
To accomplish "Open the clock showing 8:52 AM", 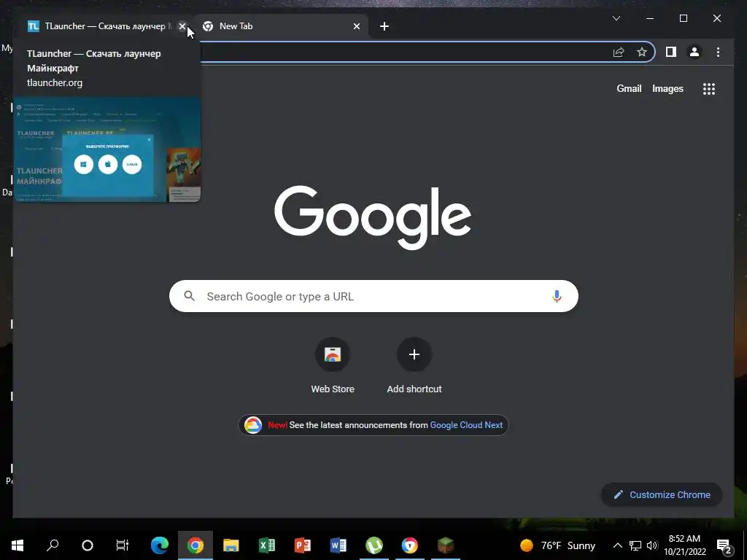I will (684, 545).
